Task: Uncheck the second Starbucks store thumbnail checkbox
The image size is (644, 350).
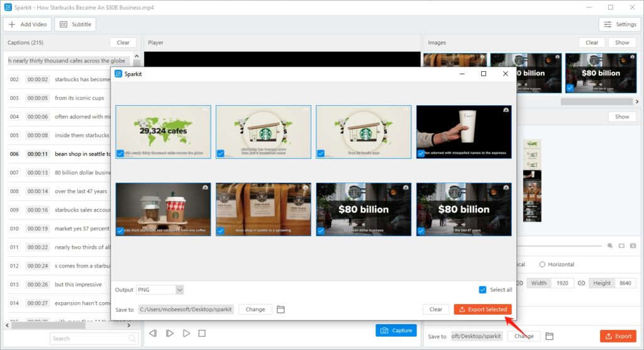Action: coord(221,154)
